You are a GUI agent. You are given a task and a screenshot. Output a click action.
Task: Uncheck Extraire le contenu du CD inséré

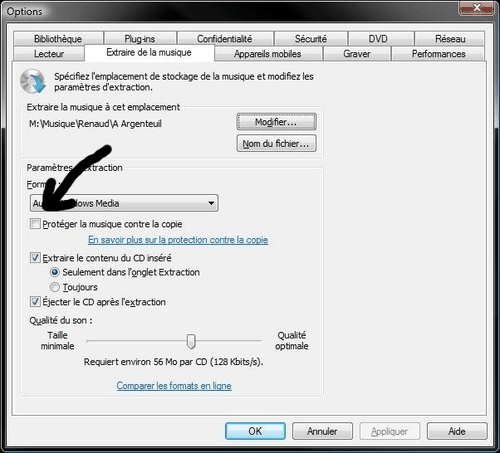35,258
